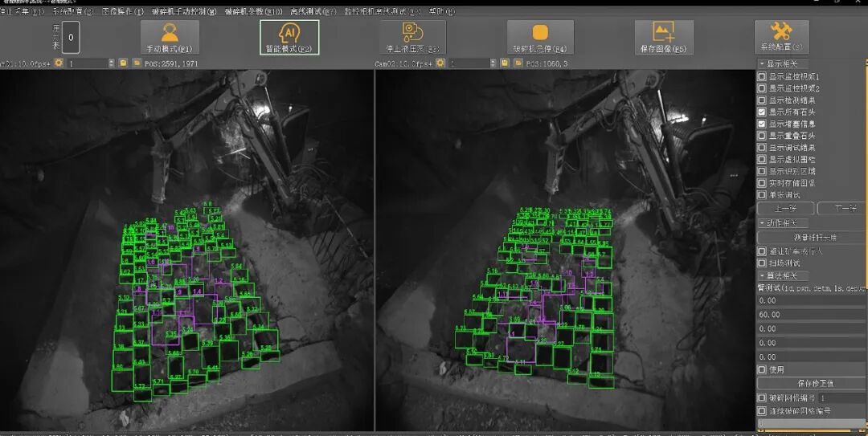Uncheck 显示堵塞信息 checkbox

762,124
